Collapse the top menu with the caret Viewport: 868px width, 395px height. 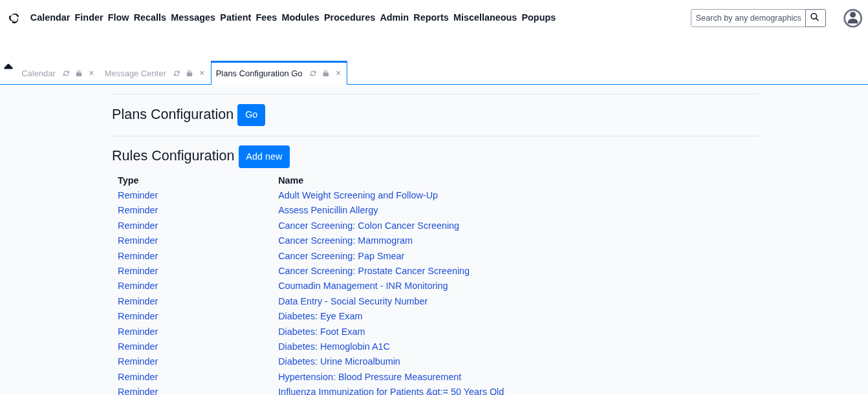(x=8, y=67)
